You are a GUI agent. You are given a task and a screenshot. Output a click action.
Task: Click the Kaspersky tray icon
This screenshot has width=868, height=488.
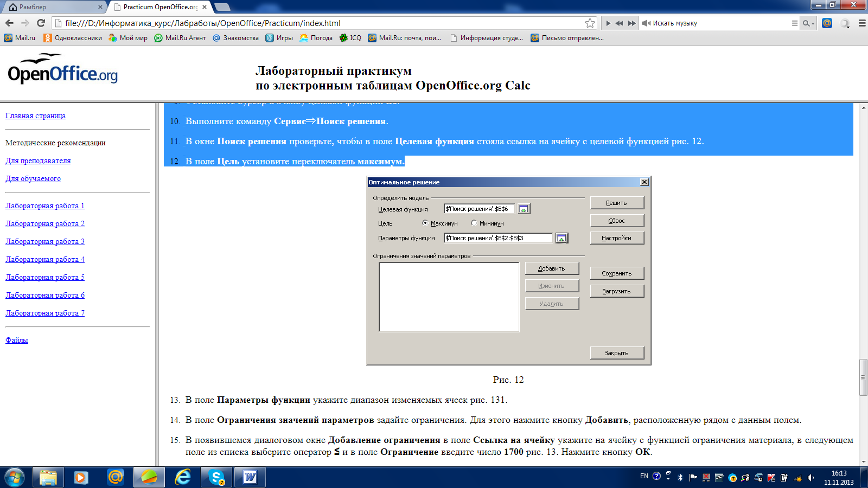pyautogui.click(x=771, y=478)
